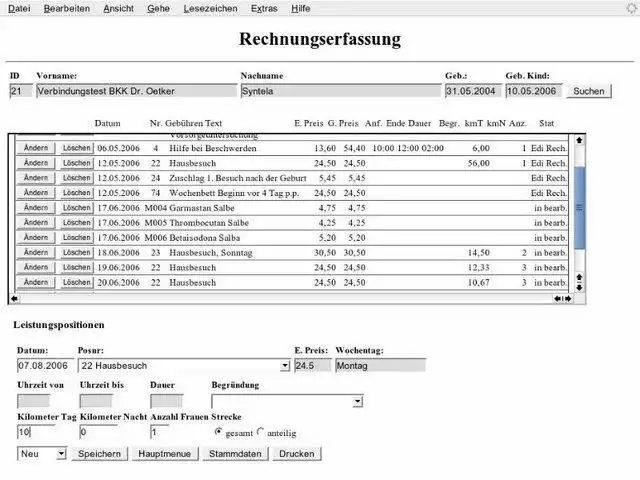Click Löschen for 12.05.2006 Hausbesuch row
Screen dimensions: 640x480
[76, 163]
